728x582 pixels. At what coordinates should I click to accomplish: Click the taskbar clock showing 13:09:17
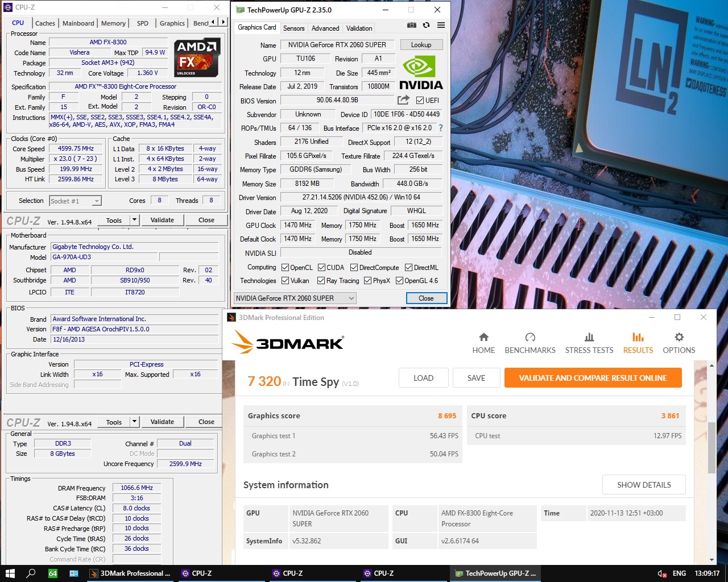click(x=707, y=573)
